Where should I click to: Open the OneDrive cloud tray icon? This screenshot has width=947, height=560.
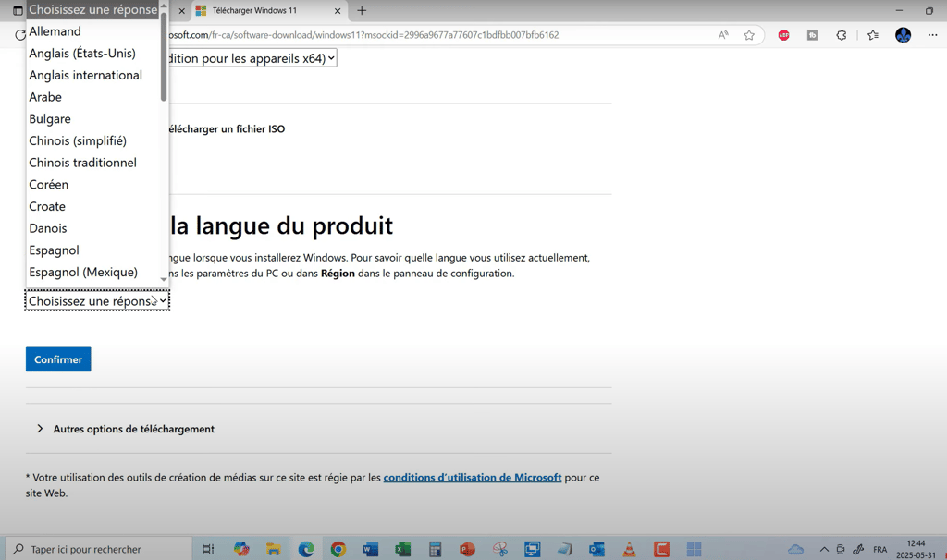click(x=796, y=549)
